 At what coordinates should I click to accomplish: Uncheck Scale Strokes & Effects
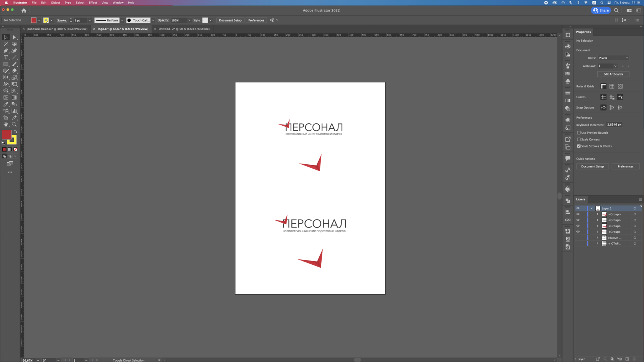579,146
